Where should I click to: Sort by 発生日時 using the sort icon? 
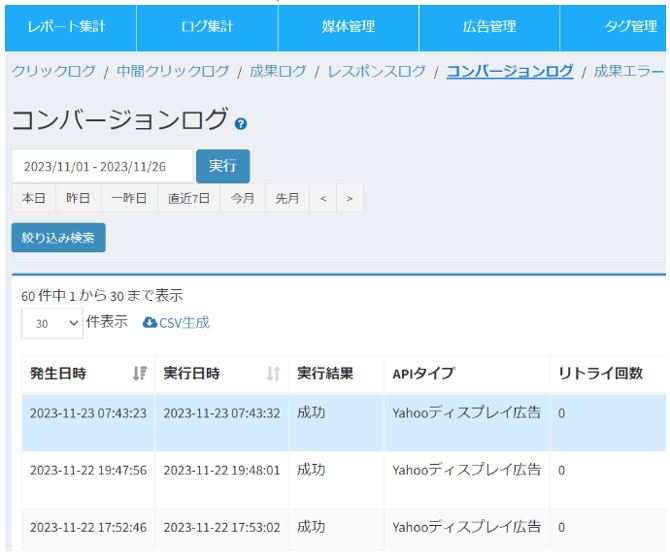[x=140, y=374]
